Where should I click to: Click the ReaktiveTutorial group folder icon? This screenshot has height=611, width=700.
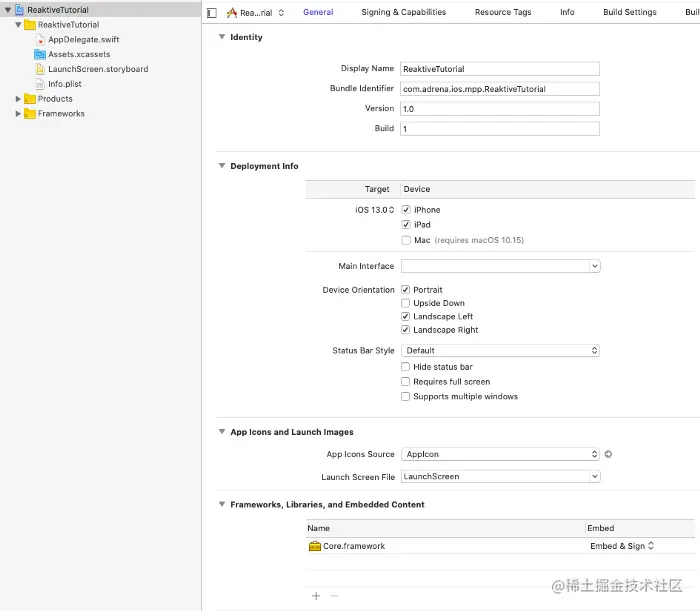(x=30, y=25)
